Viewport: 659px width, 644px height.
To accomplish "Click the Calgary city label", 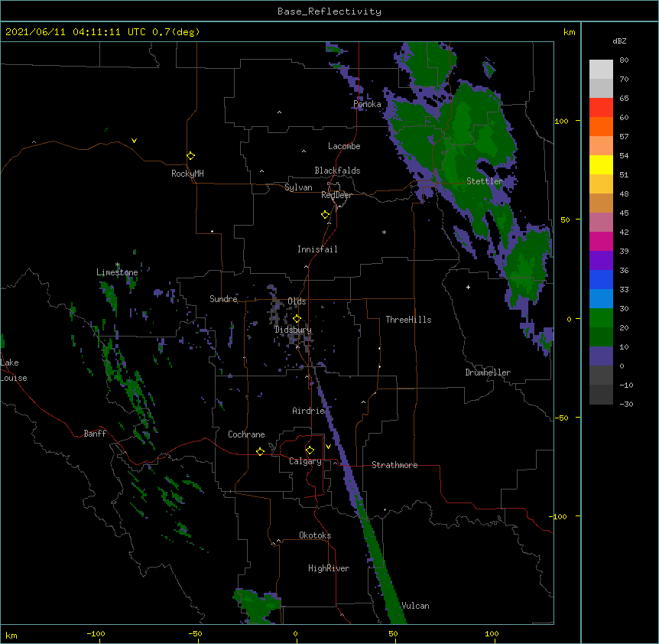I will 305,461.
